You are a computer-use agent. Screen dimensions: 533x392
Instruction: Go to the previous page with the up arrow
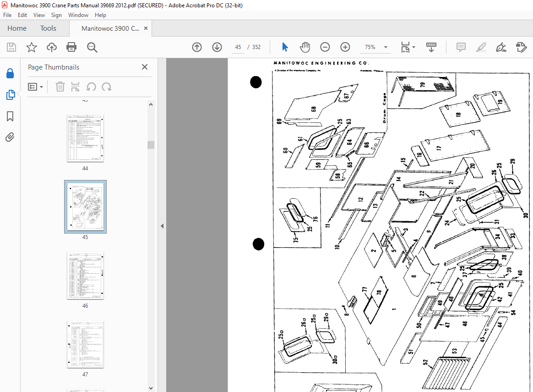tap(197, 47)
